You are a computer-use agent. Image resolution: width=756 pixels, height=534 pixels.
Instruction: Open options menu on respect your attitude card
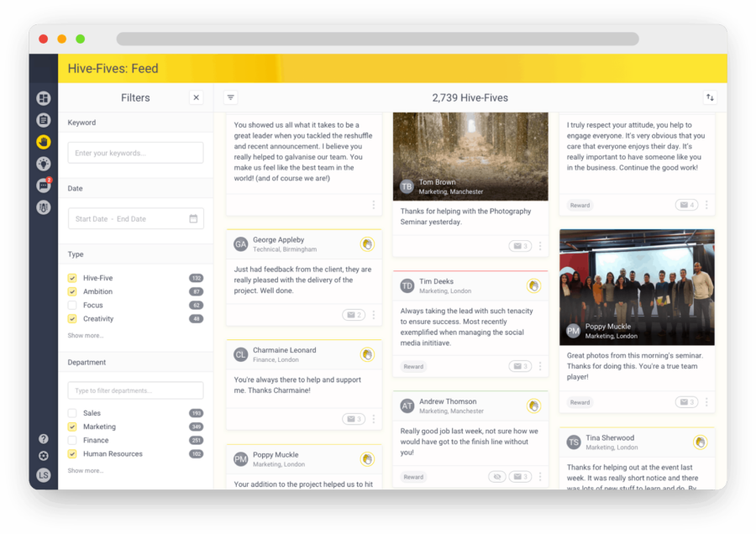706,205
